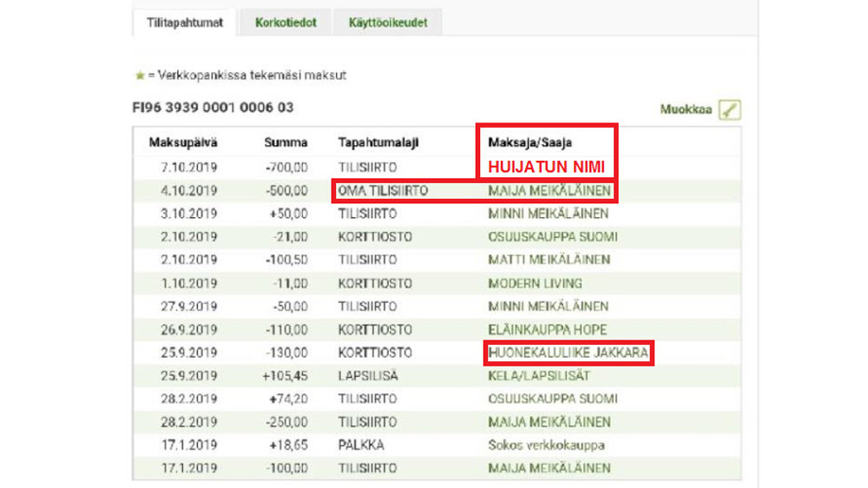This screenshot has width=868, height=488.
Task: Select the date 4.10.2019
Action: pos(188,190)
